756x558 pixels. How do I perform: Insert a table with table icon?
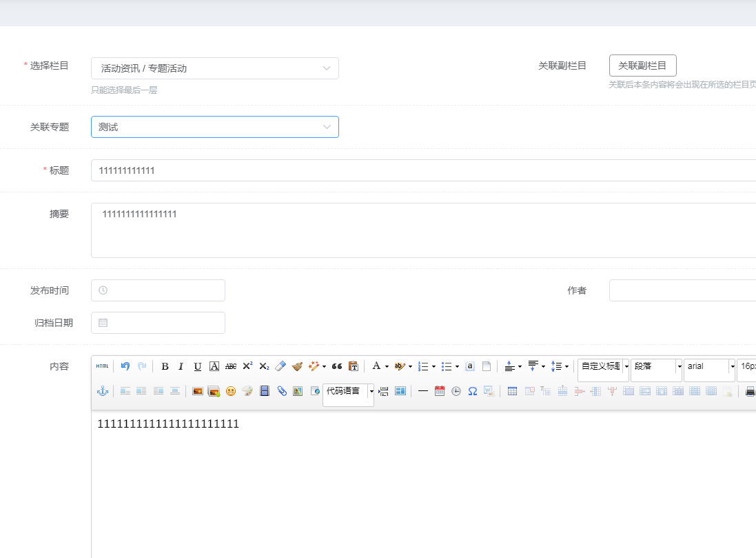coord(513,391)
